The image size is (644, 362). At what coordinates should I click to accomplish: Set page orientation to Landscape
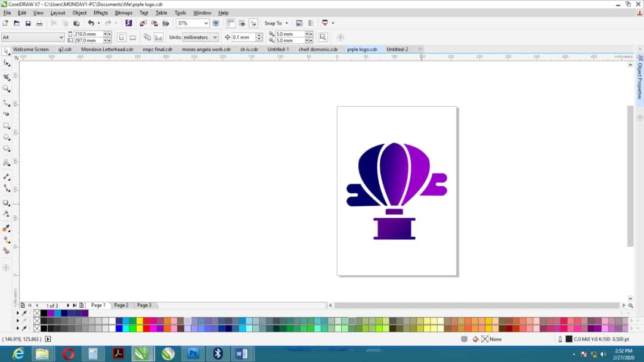coord(132,38)
